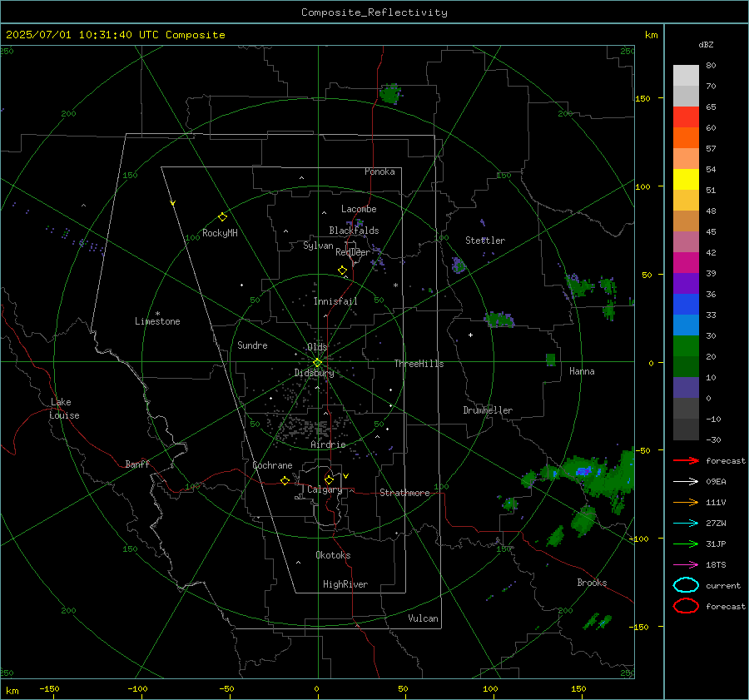
Task: Select the green 31JP arrow legend icon
Action: pyautogui.click(x=686, y=544)
